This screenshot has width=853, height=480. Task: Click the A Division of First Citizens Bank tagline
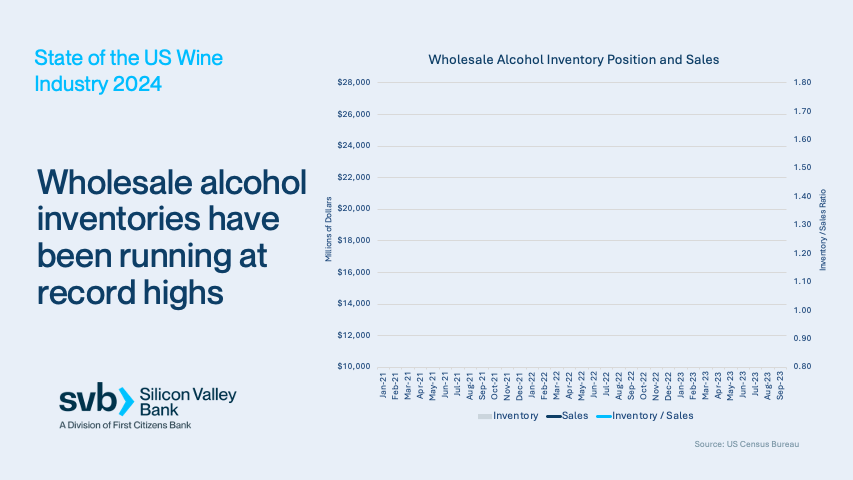pos(125,426)
